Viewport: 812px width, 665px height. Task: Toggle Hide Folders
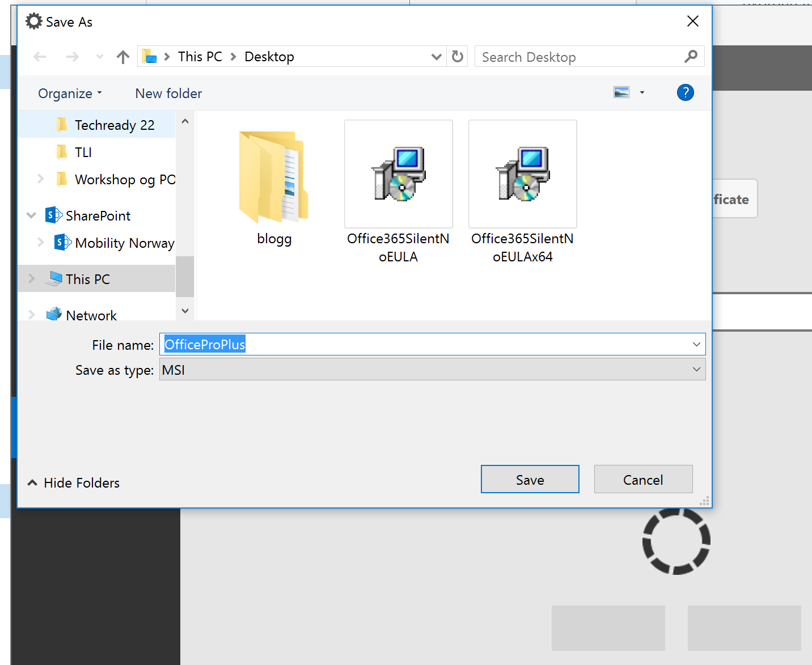(x=74, y=483)
